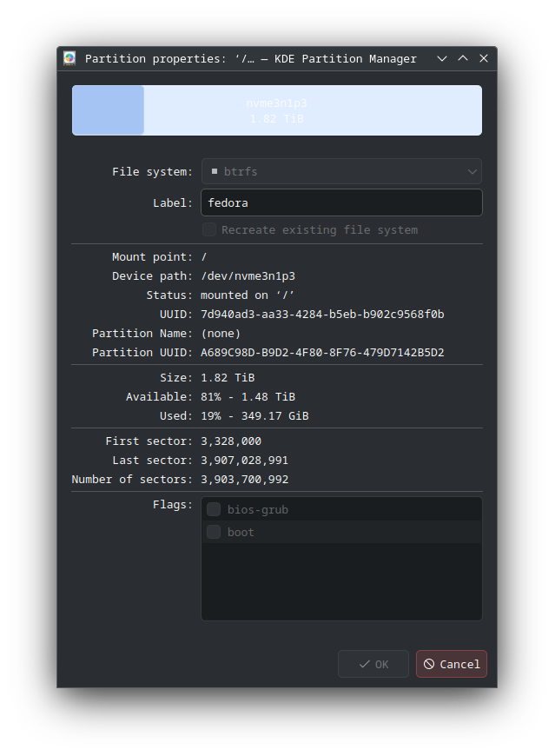
Task: Click the Available value 81% - 1.48 TiB
Action: coord(248,397)
